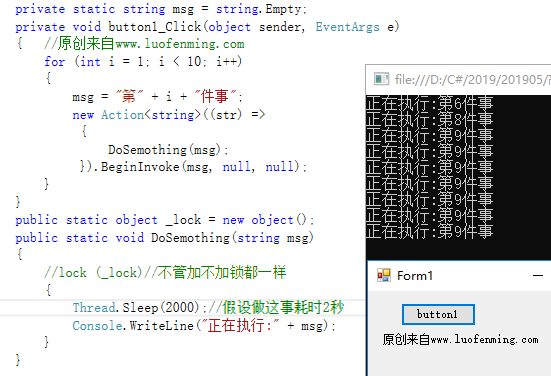
Task: Minimize the Form1 window
Action: pos(538,276)
